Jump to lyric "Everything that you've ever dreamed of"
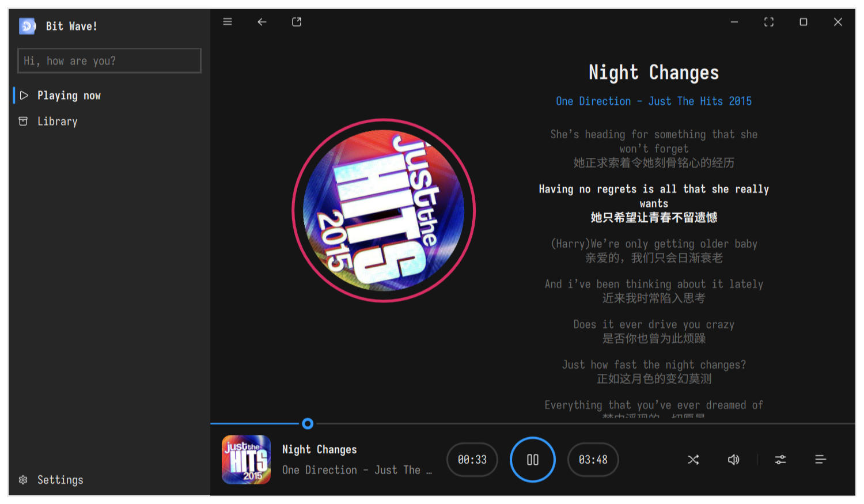Image resolution: width=864 pixels, height=504 pixels. pyautogui.click(x=654, y=409)
